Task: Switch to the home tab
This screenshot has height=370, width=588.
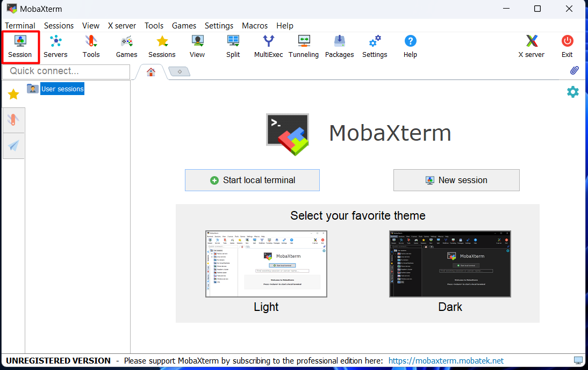Action: point(150,72)
